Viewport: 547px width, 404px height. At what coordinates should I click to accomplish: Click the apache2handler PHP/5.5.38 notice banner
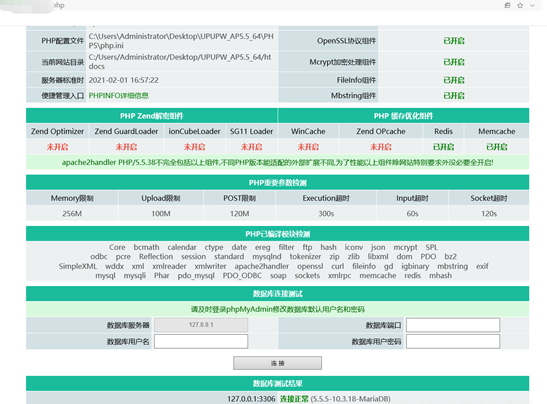(x=277, y=162)
